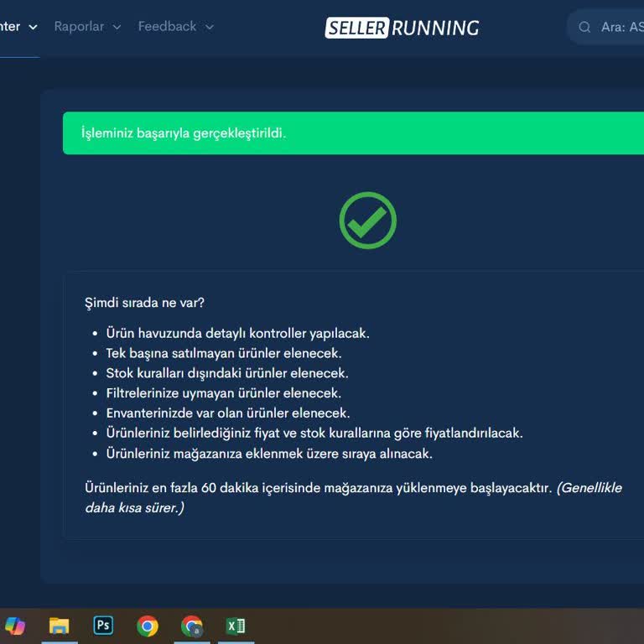644x644 pixels.
Task: Expand the Raporlar dropdown chevron
Action: point(117,27)
